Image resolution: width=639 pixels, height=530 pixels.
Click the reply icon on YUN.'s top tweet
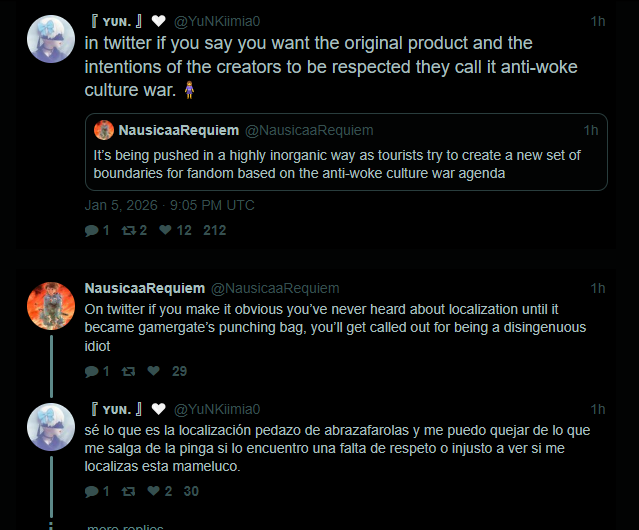click(x=92, y=230)
